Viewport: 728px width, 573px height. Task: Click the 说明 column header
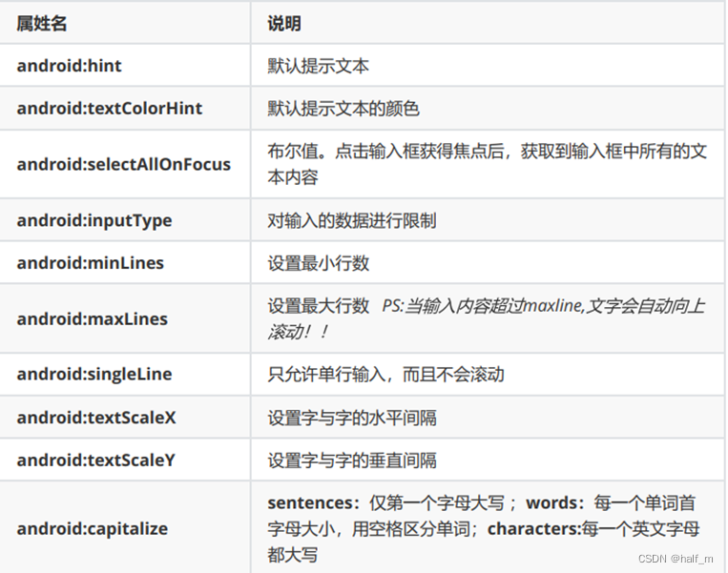point(284,23)
